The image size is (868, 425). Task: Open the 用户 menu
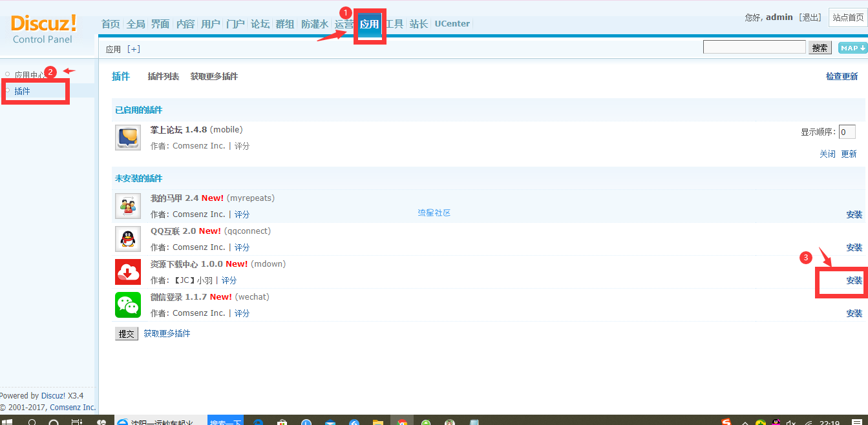211,24
